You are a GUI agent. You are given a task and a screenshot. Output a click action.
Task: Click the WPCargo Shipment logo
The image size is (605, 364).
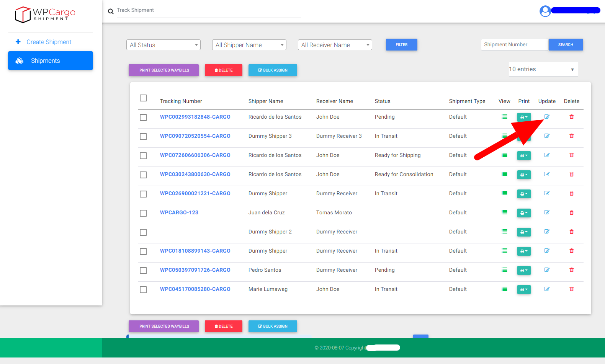[45, 15]
